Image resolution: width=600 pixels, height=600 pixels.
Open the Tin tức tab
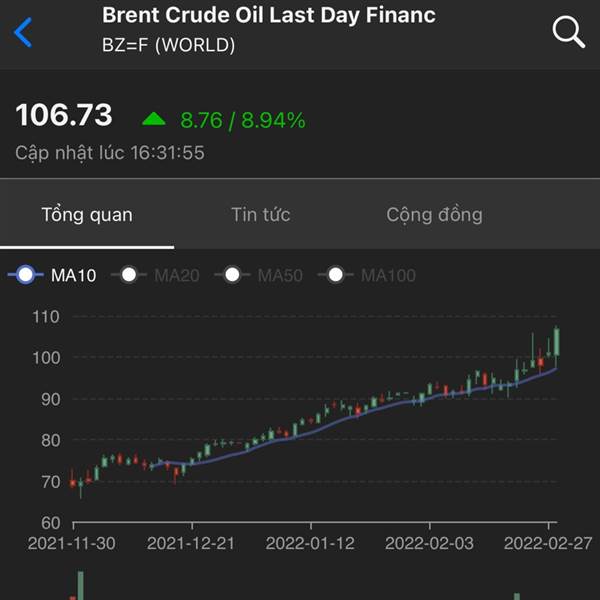coord(261,214)
